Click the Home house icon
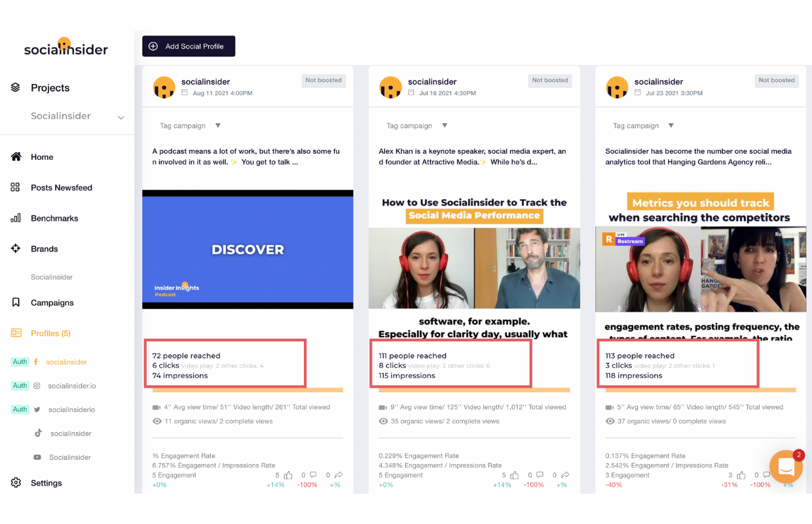This screenshot has width=812, height=524. coord(16,157)
